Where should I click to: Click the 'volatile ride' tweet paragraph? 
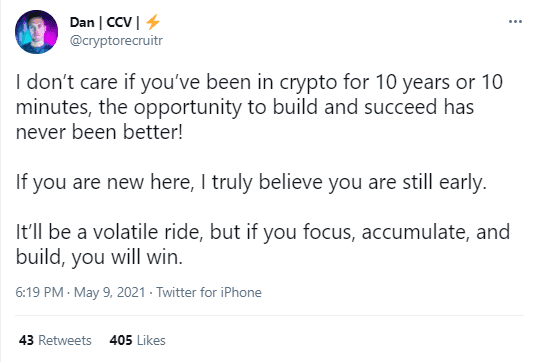263,244
